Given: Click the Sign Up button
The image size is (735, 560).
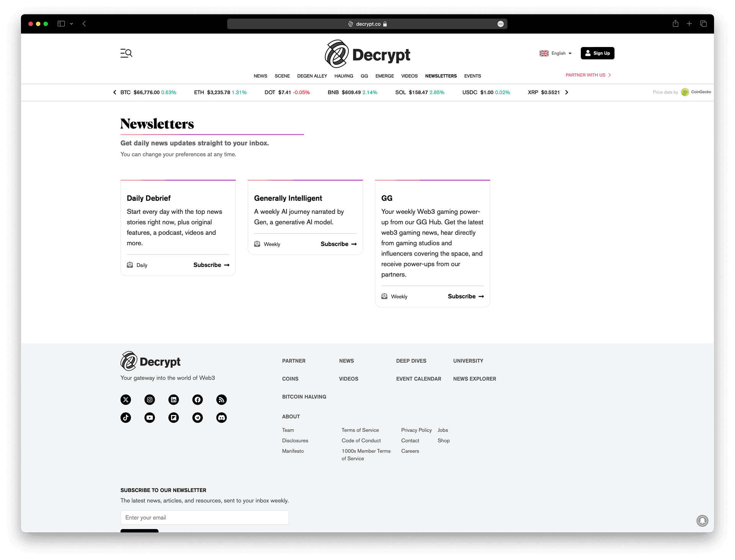Looking at the screenshot, I should click(x=597, y=53).
